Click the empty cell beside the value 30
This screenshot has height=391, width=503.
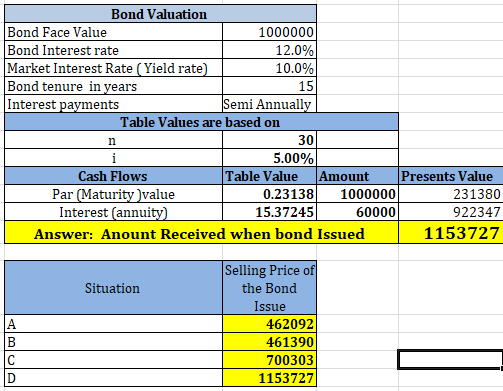point(357,140)
